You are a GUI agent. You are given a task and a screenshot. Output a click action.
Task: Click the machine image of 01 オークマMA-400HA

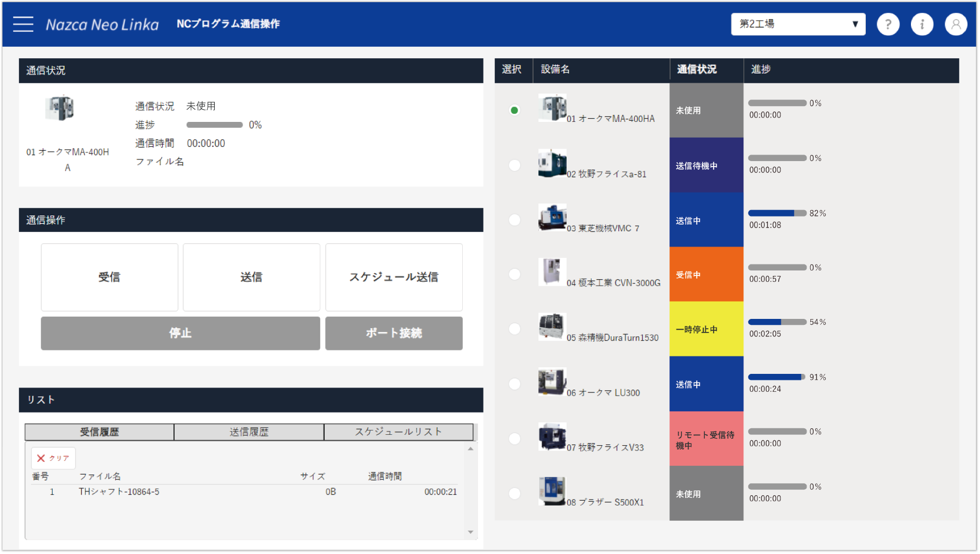[552, 107]
